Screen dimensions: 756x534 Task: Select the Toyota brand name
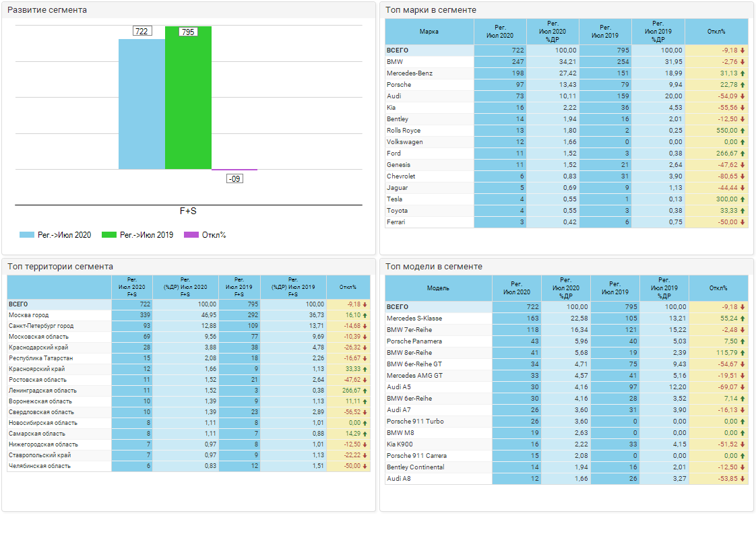tap(397, 211)
